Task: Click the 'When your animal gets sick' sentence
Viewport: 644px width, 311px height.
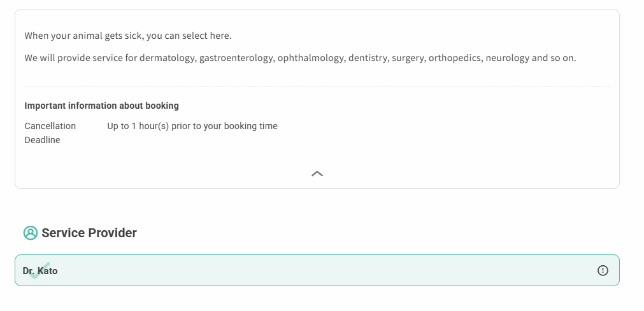Action: (x=128, y=36)
